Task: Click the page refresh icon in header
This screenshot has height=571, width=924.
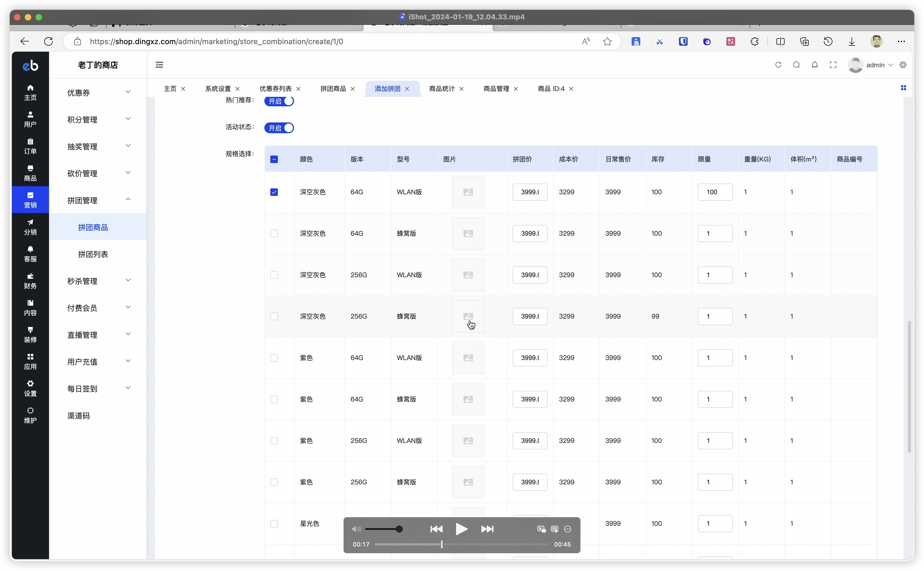Action: click(x=778, y=65)
